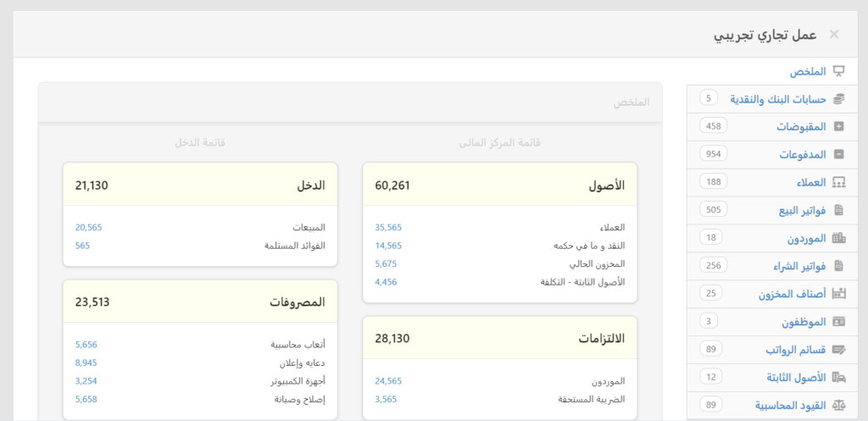Click the قائمة المركز المالى heading
The image size is (868, 421).
coord(500,142)
